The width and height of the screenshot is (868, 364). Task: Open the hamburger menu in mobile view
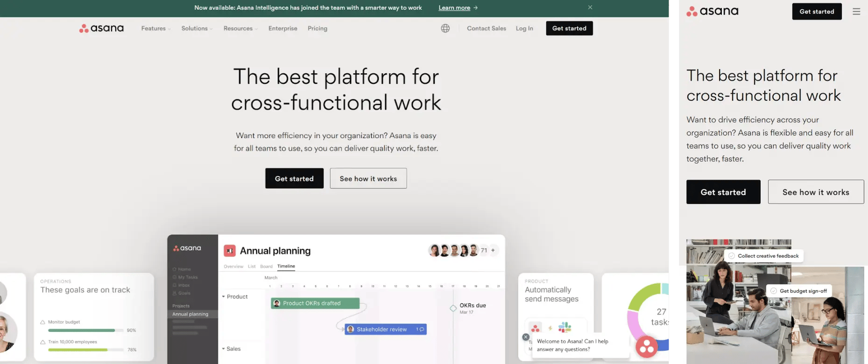[x=856, y=12]
